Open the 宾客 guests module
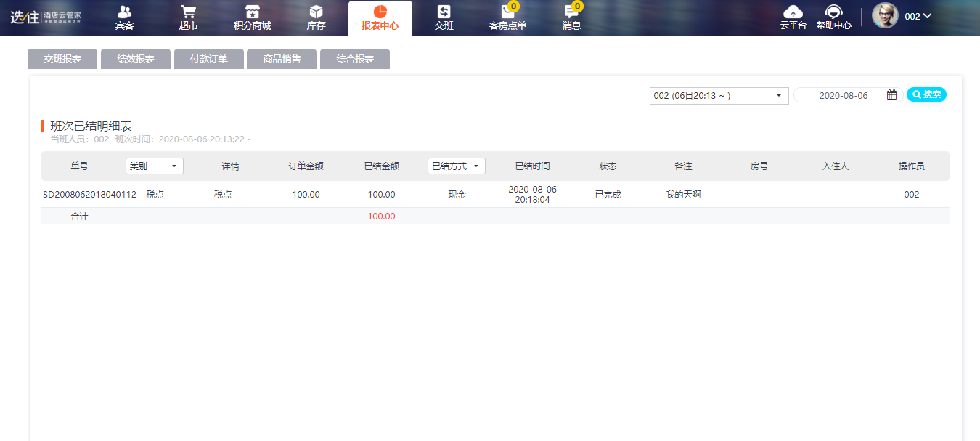Screen dimensions: 980x441 [x=125, y=18]
